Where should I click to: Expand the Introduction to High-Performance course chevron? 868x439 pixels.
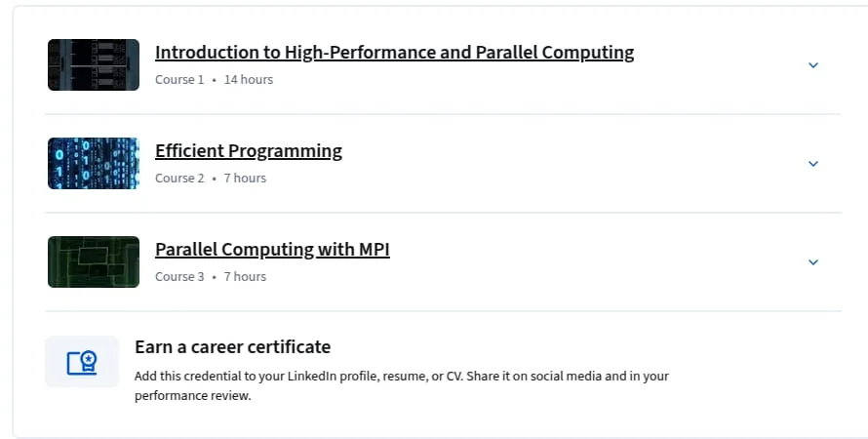coord(812,65)
